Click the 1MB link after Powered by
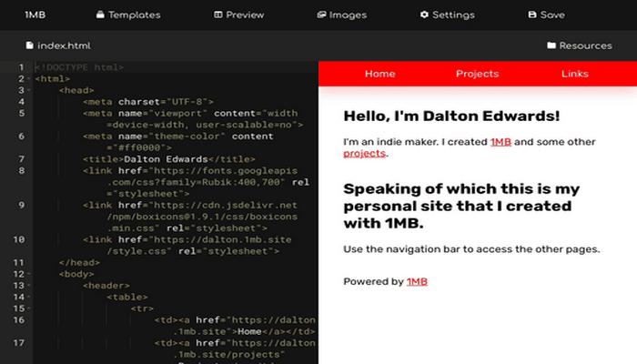The height and width of the screenshot is (364, 637). click(417, 282)
